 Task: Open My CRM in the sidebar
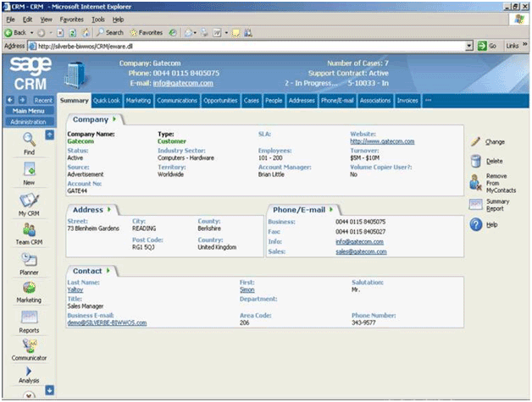29,201
